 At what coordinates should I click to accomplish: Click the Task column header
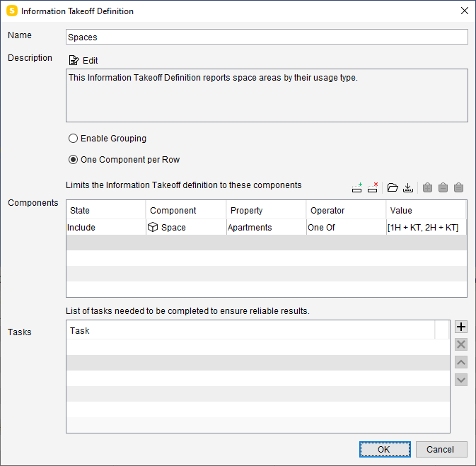click(x=250, y=330)
